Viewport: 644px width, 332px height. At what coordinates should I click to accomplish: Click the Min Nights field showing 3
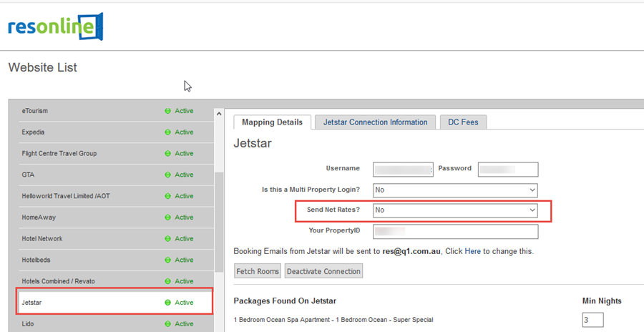592,320
